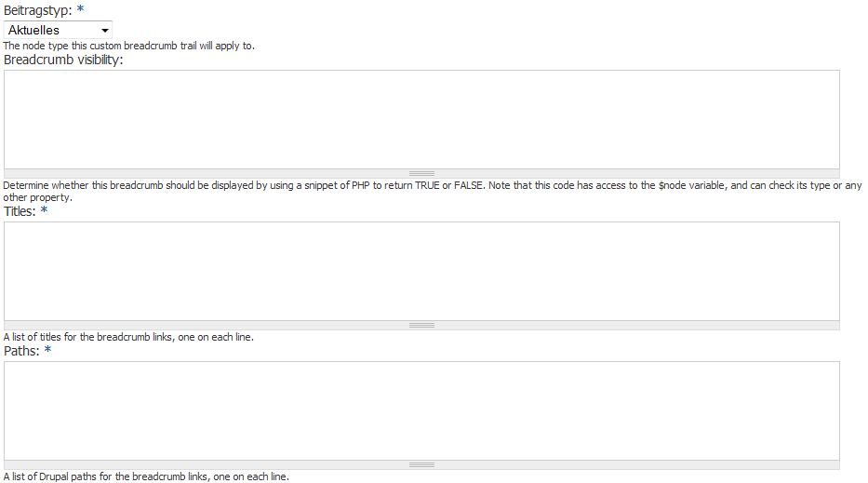Select the Paths field label
868x483 pixels.
coord(21,351)
